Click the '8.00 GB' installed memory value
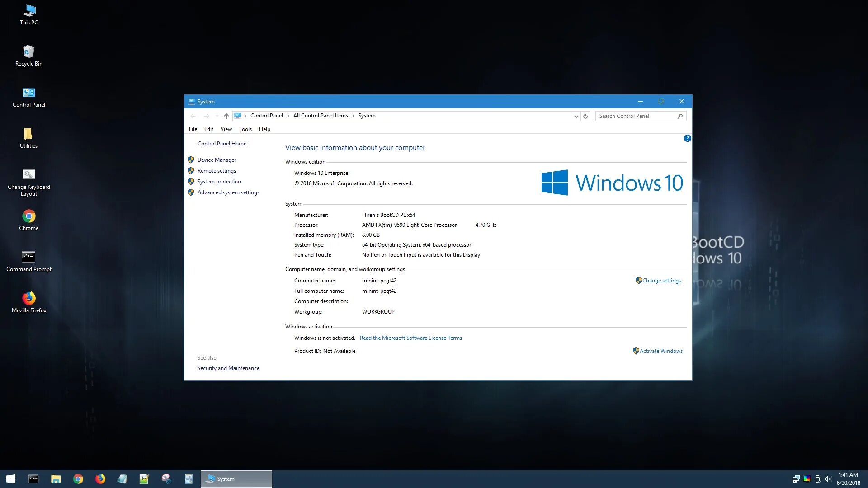 (x=371, y=235)
